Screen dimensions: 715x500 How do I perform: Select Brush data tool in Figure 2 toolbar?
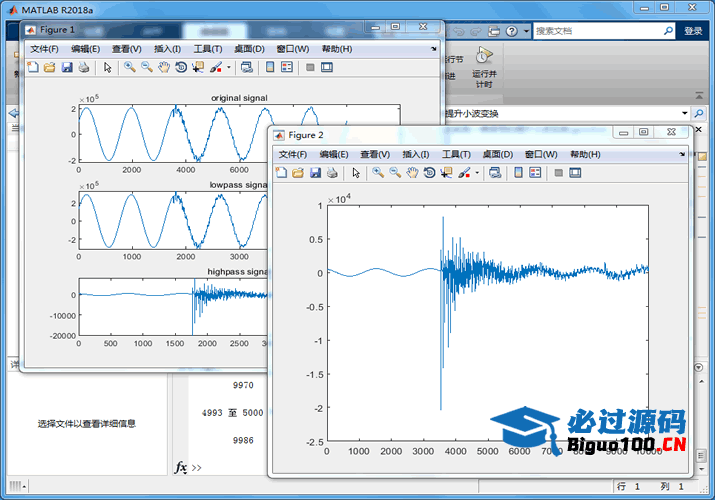pos(464,173)
